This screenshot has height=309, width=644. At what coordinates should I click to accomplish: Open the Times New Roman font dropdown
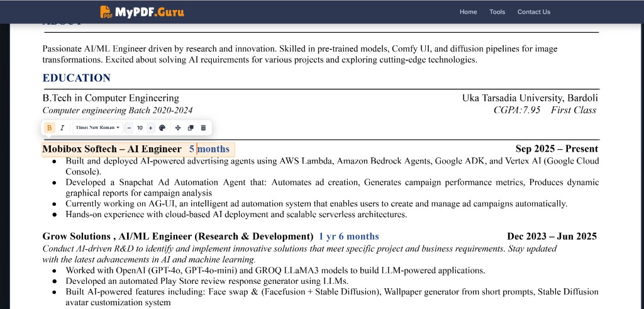[x=97, y=128]
